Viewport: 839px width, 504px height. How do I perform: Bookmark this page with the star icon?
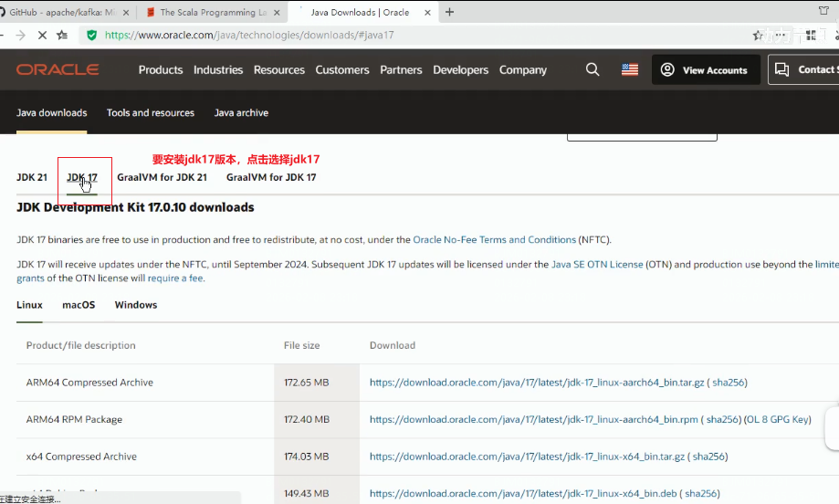point(758,36)
